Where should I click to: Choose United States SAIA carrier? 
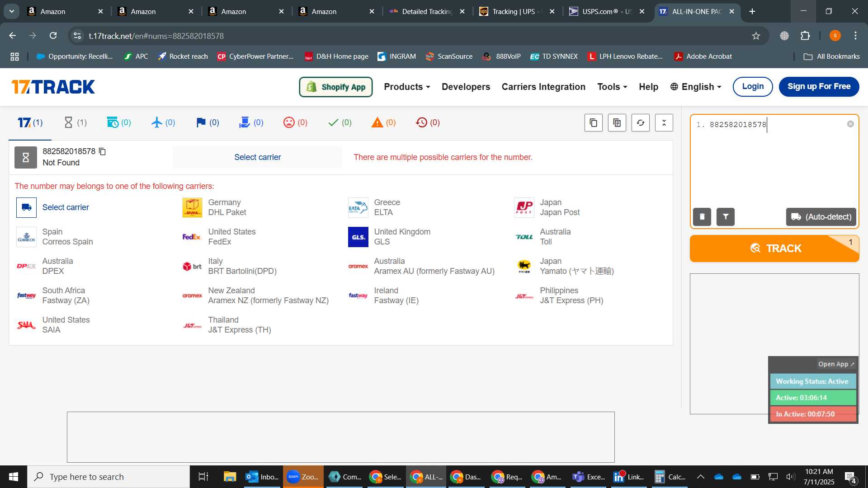(53, 325)
